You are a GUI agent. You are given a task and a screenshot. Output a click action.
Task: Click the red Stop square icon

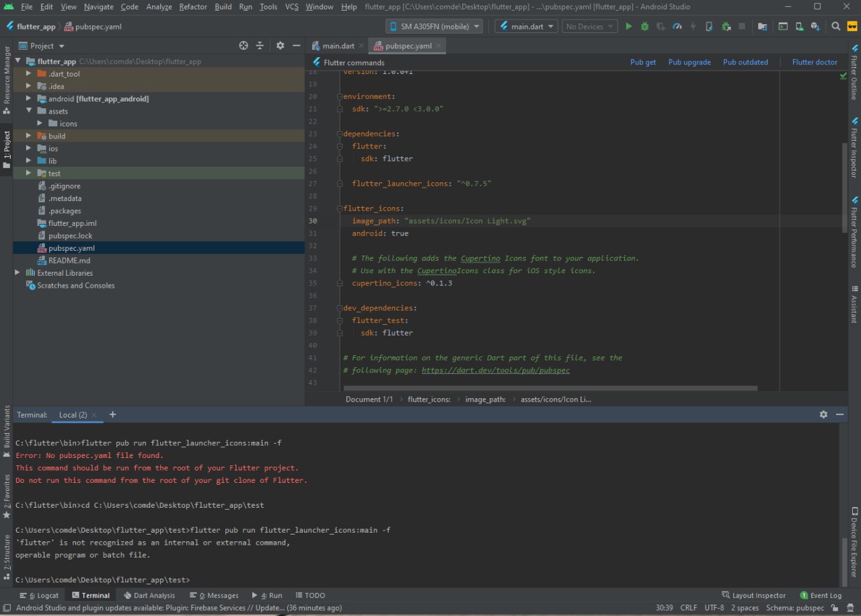pos(742,27)
